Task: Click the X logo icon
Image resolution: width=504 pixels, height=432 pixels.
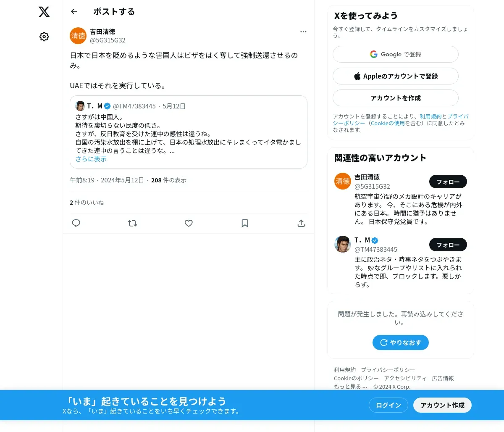Action: point(44,12)
